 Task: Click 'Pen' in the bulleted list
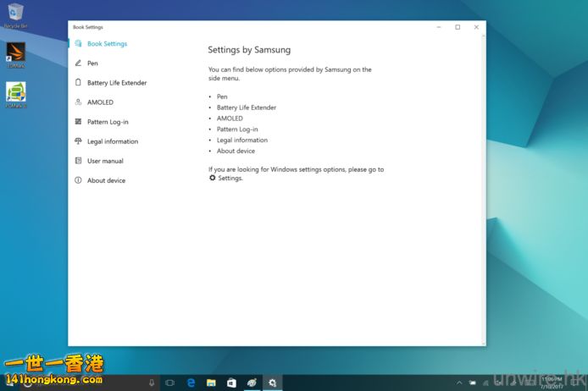[x=222, y=96]
